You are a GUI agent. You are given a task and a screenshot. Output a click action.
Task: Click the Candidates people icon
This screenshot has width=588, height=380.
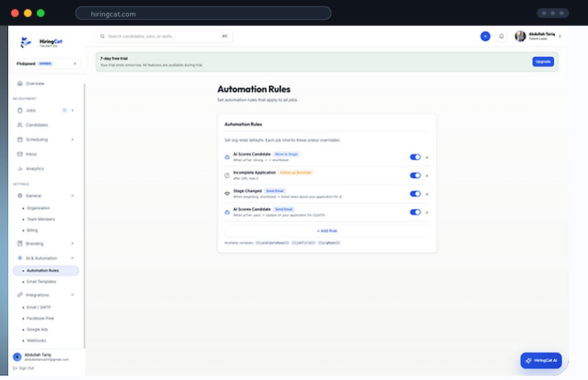pyautogui.click(x=20, y=125)
